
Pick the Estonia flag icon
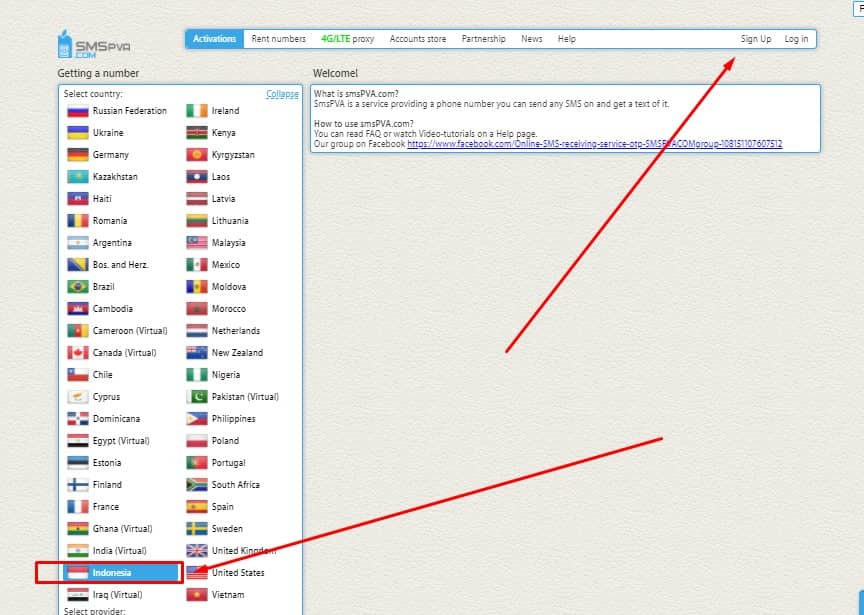(78, 463)
